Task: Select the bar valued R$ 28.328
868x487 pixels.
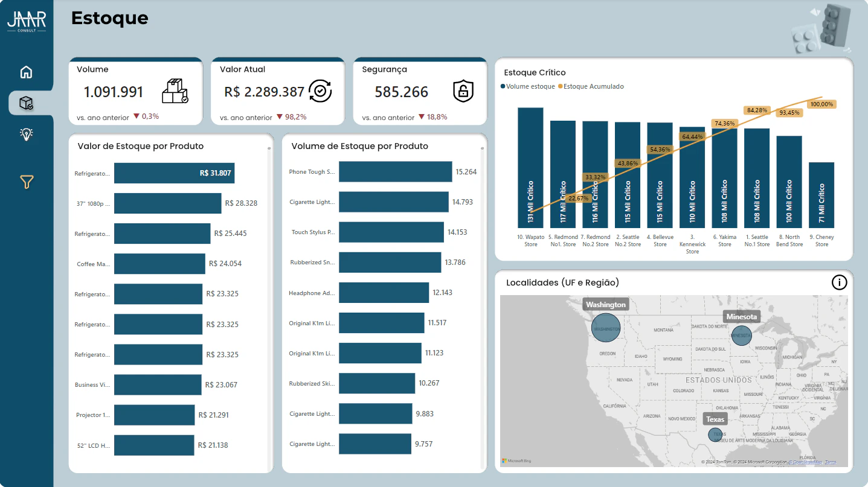Action: [168, 203]
